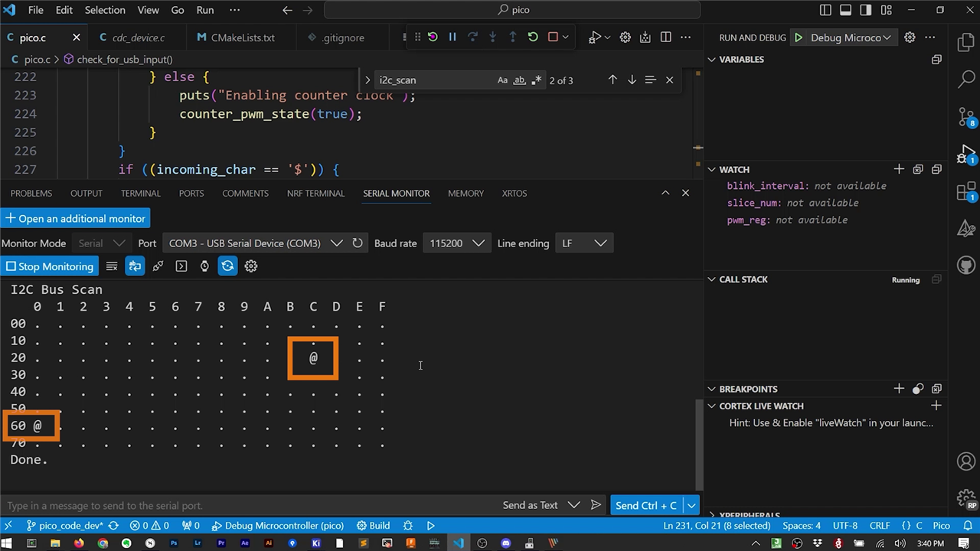The image size is (980, 551).
Task: Clear the serial monitor output
Action: pyautogui.click(x=112, y=266)
